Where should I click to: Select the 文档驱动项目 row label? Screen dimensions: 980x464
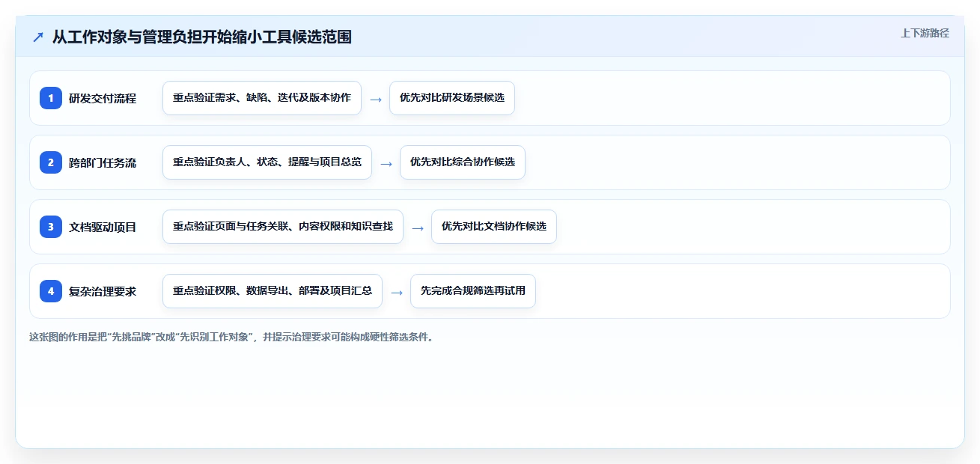(103, 227)
